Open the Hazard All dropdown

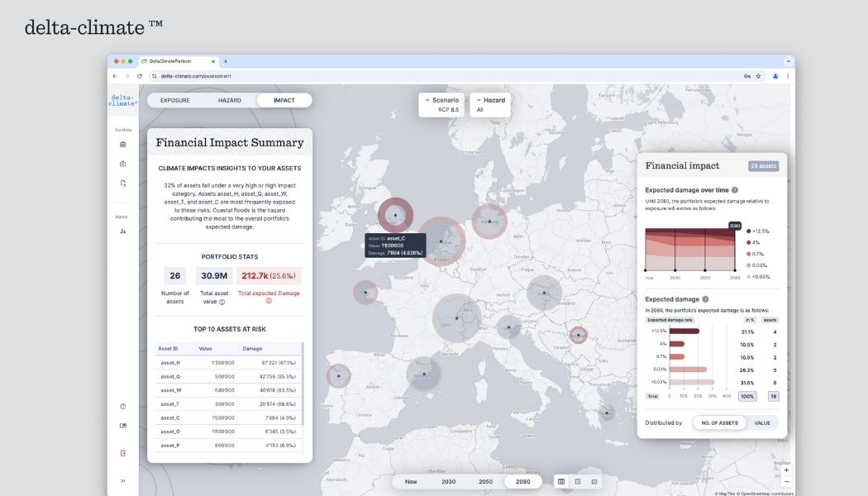(x=490, y=105)
